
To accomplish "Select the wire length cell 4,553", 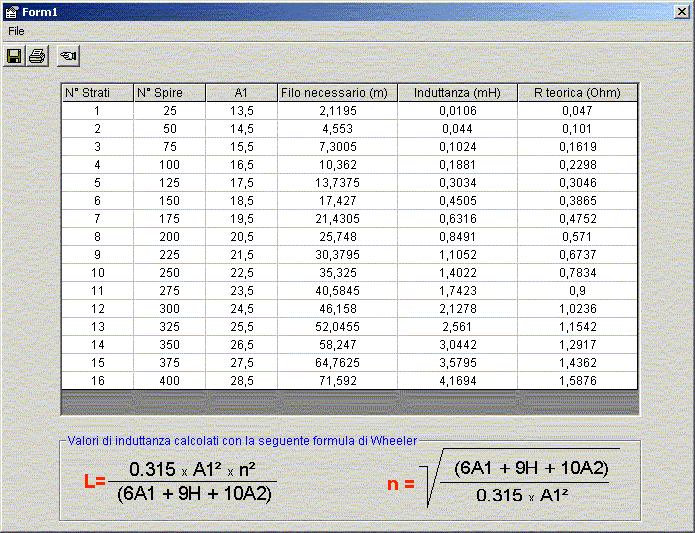I will pyautogui.click(x=338, y=129).
